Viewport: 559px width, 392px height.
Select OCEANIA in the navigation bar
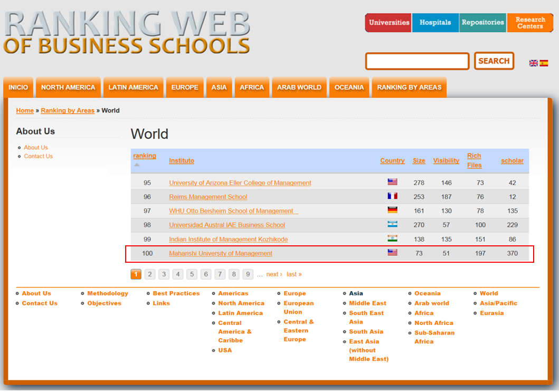pyautogui.click(x=349, y=87)
